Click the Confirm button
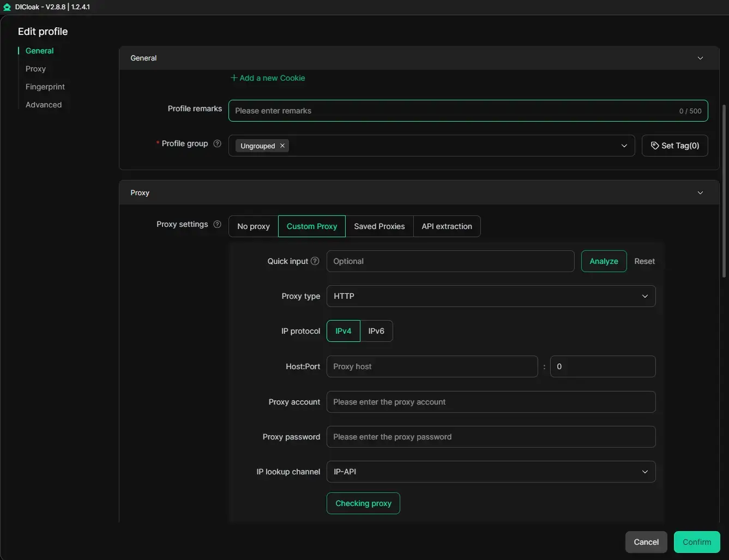The height and width of the screenshot is (560, 729). (x=697, y=542)
